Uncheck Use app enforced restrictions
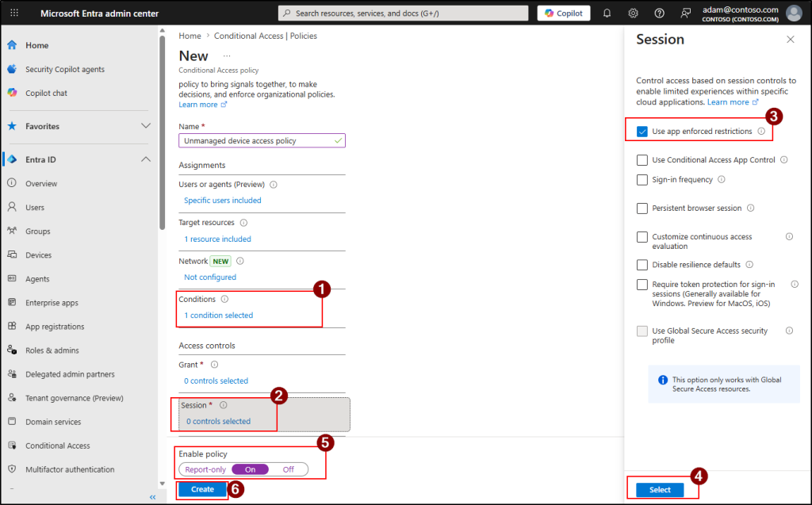The height and width of the screenshot is (505, 812). pyautogui.click(x=642, y=132)
